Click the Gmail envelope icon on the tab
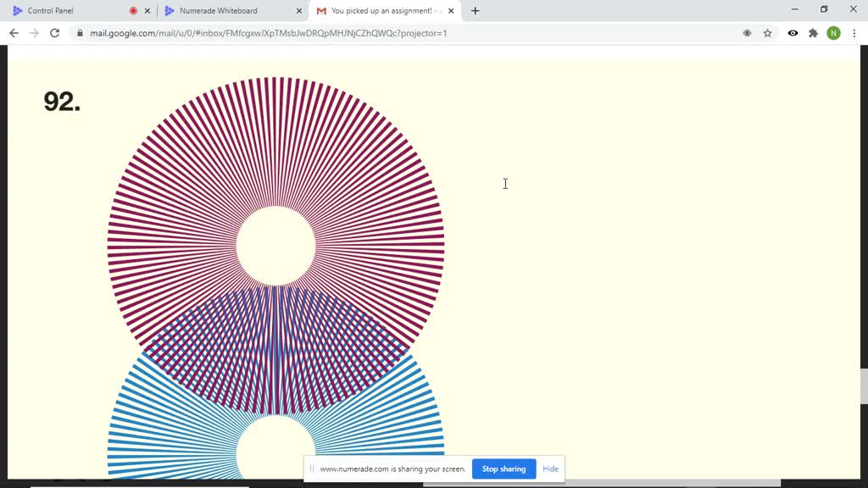This screenshot has width=868, height=488. click(x=320, y=11)
